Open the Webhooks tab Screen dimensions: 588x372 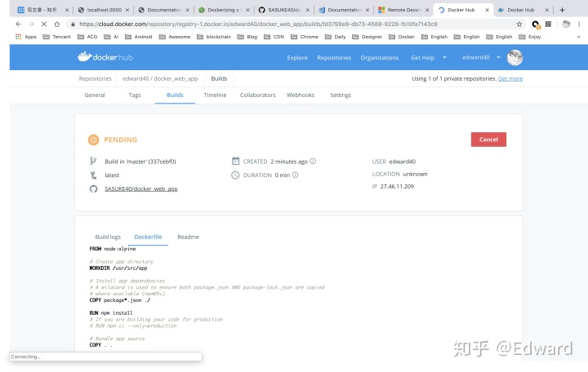301,95
